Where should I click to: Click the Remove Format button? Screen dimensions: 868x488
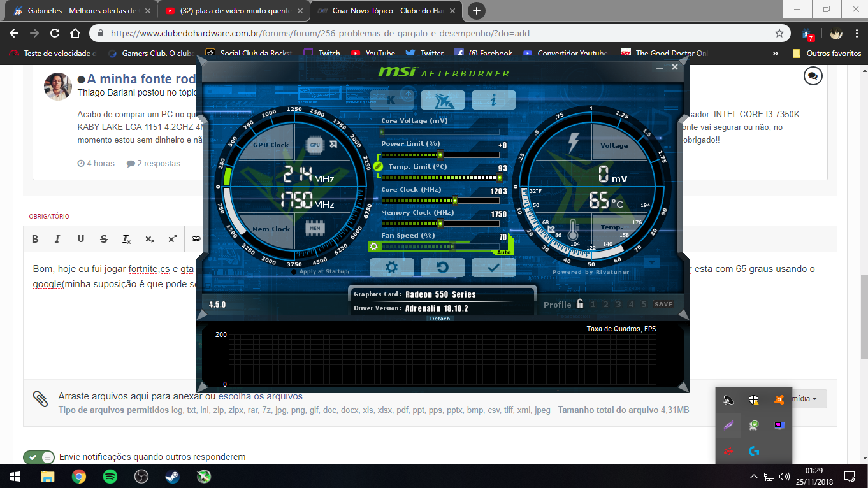pos(127,239)
